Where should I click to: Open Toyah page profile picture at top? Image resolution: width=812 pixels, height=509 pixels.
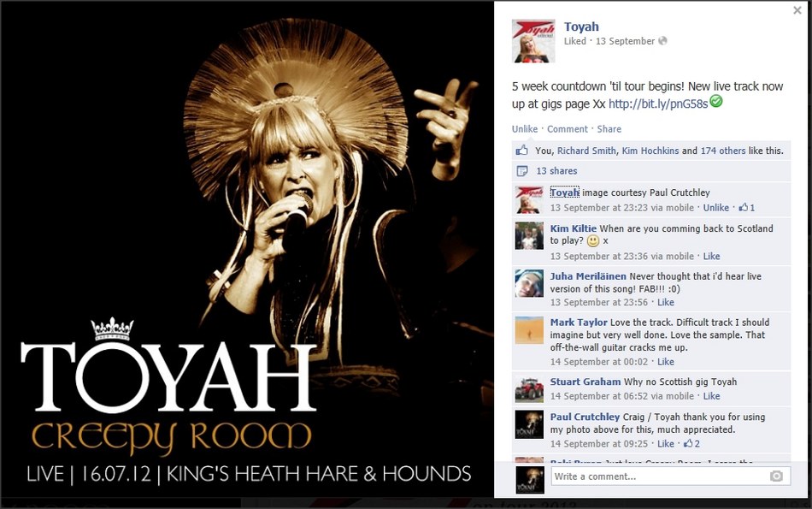pyautogui.click(x=533, y=41)
